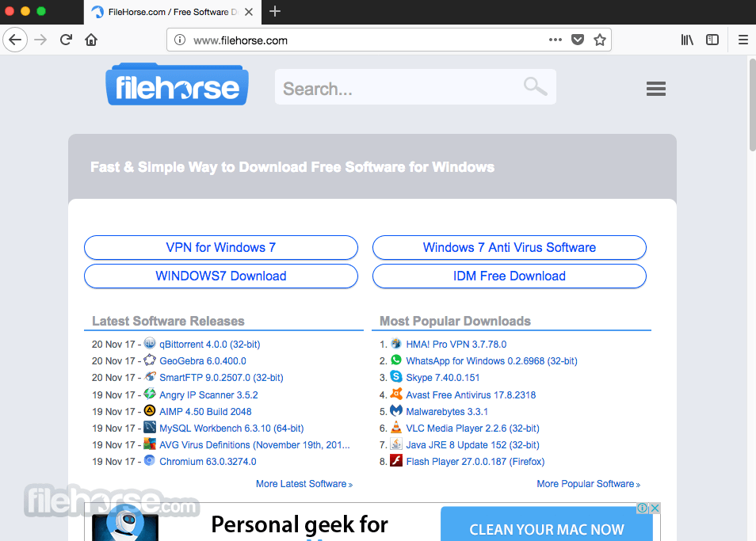756x541 pixels.
Task: Save page to Pocket icon
Action: (x=578, y=40)
